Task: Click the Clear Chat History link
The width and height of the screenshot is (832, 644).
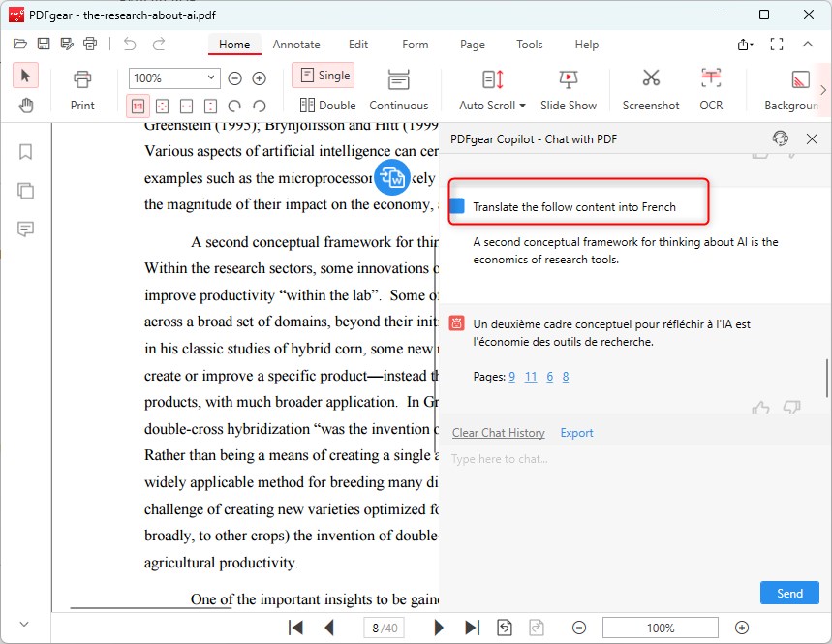Action: tap(498, 433)
